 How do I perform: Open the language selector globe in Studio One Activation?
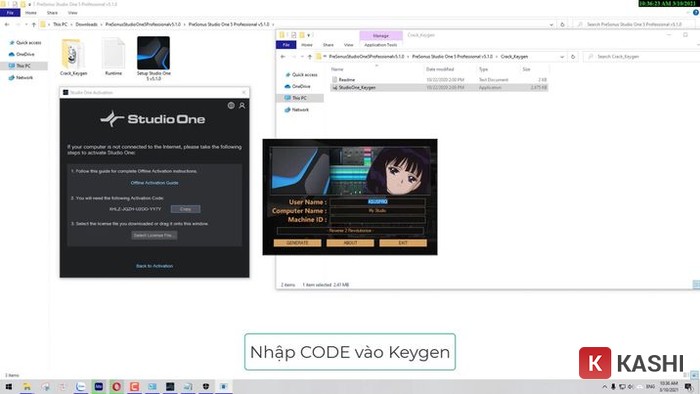[231, 106]
